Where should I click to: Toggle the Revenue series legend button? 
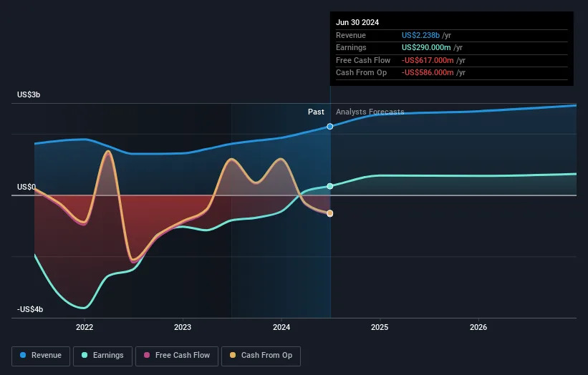[41, 356]
